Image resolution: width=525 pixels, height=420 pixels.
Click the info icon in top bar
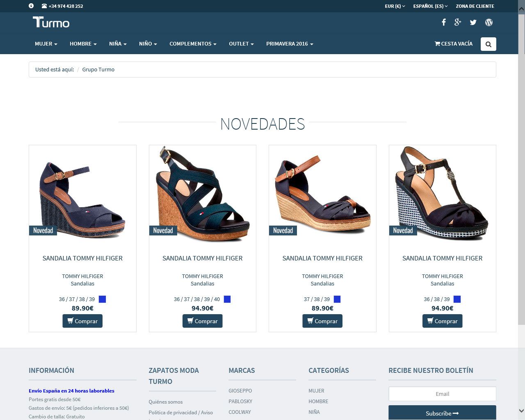tap(31, 6)
